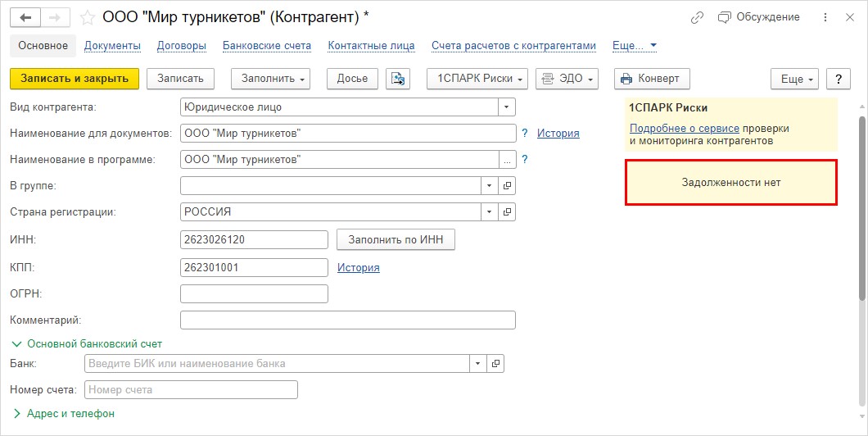Open the three-dot vertical menu icon
Viewport: 868px width, 436px height.
pos(825,18)
